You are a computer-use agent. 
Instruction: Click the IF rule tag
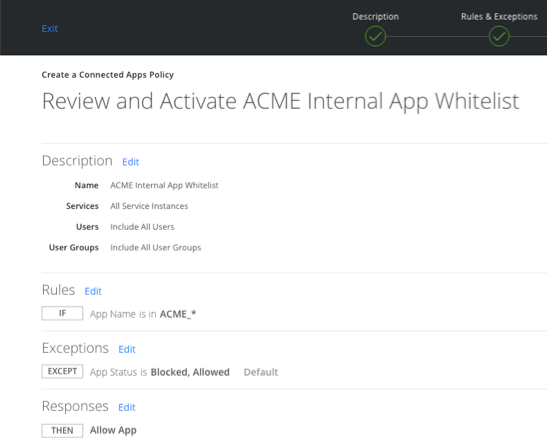click(x=62, y=313)
